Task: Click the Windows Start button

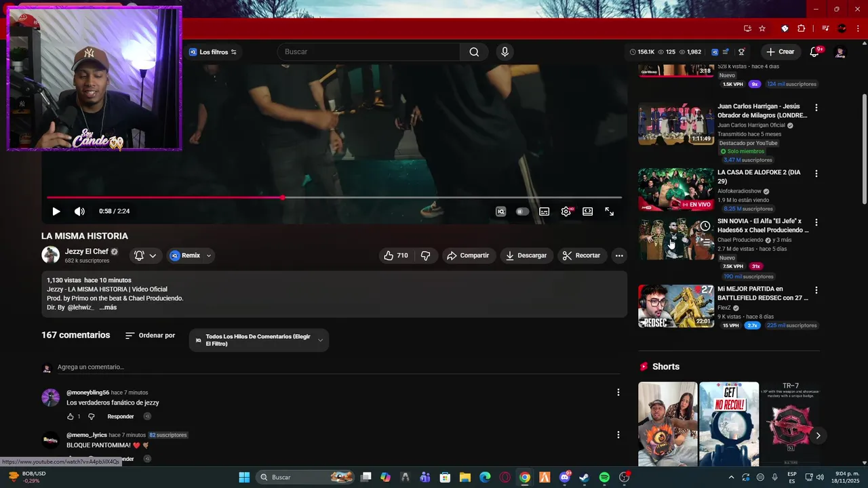Action: 244,477
